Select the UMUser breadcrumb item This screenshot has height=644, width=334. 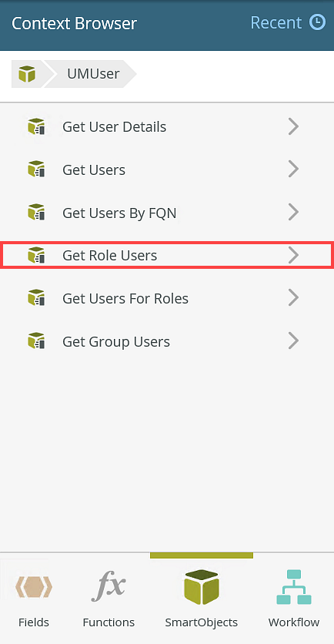tap(93, 74)
